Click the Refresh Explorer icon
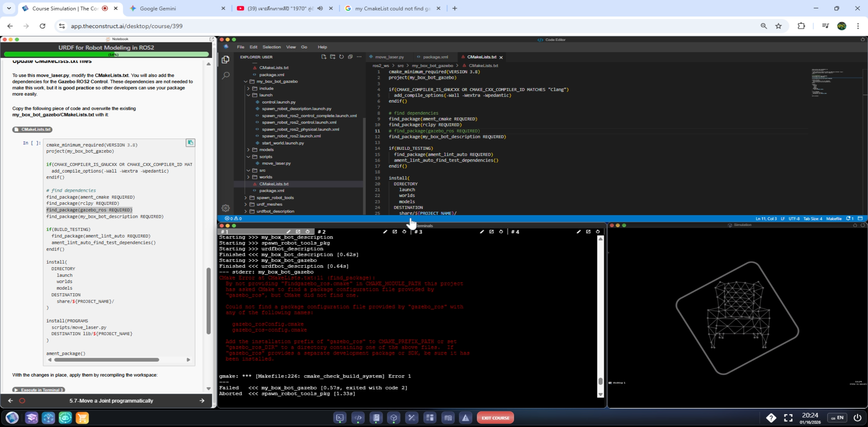This screenshot has width=868, height=427. pyautogui.click(x=341, y=57)
